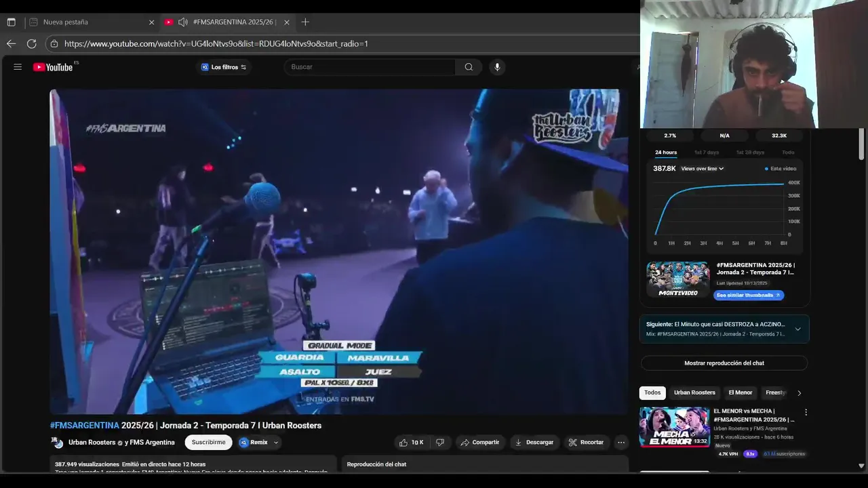Close the #FMSARGENTINA 2025/26 tab
Viewport: 868px width, 488px height.
(286, 22)
